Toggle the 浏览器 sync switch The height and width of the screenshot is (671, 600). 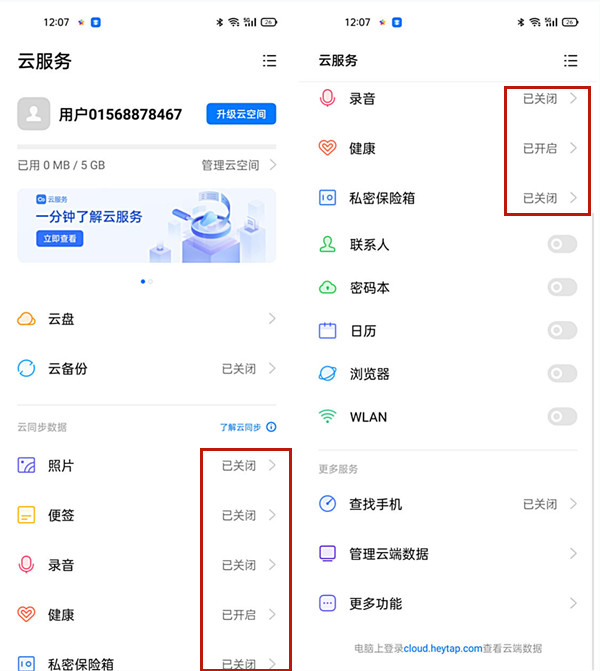562,373
